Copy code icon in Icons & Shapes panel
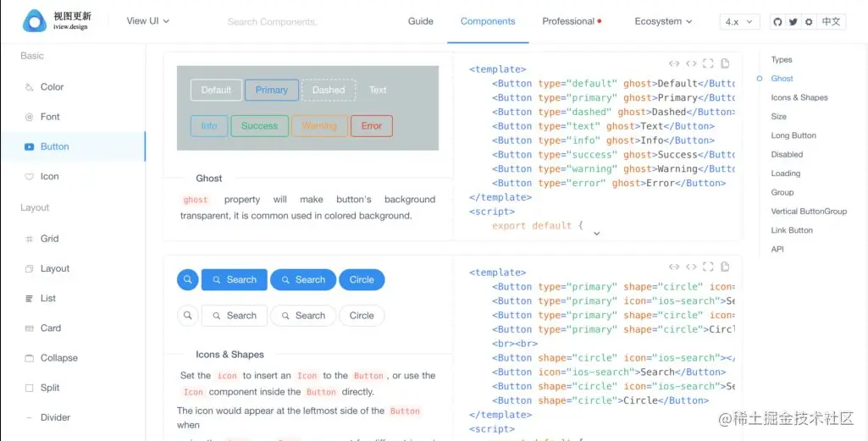Viewport: 868px width, 441px height. click(725, 267)
